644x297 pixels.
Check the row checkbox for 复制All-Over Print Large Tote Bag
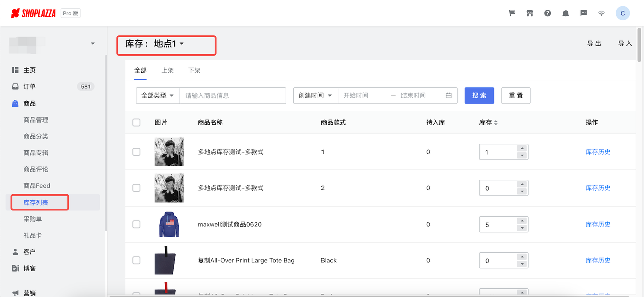pyautogui.click(x=136, y=260)
